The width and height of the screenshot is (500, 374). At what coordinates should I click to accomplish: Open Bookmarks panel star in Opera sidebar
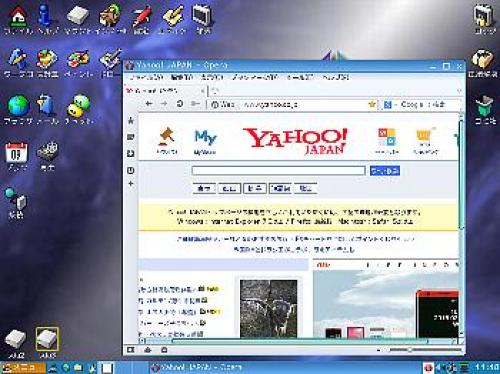(x=131, y=121)
